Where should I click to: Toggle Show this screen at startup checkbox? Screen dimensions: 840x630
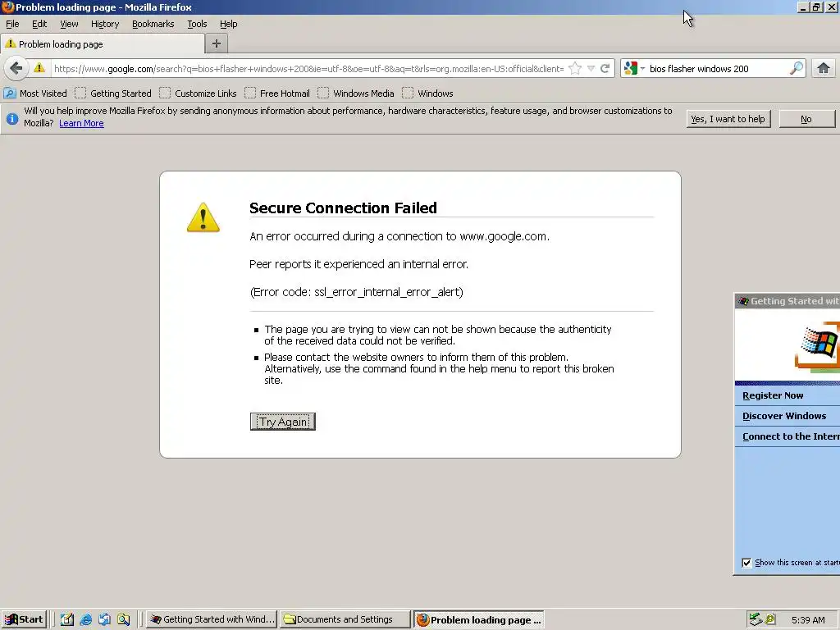[746, 563]
